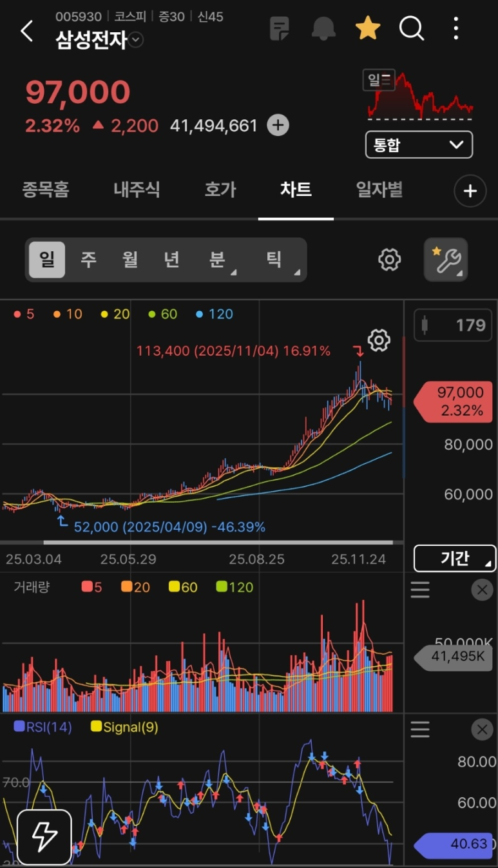Tap the Signal(9) legend
Viewport: 498px width, 868px height.
125,727
